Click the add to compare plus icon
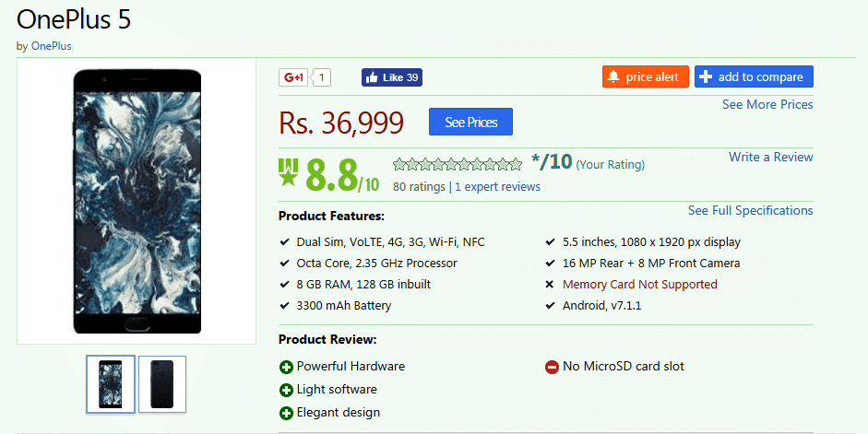Screen dimensions: 868x434 click(x=707, y=76)
